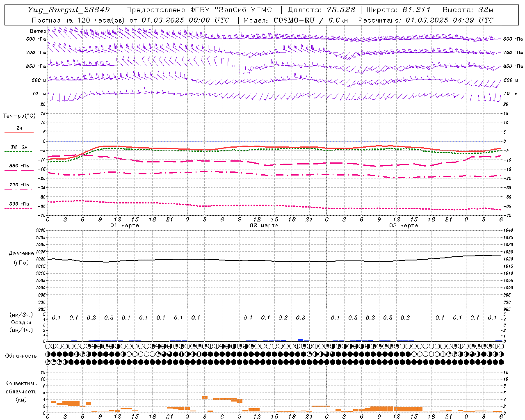Screen dimensions: 525x420
Task: Click the black pressure curve
Action: (x=274, y=260)
